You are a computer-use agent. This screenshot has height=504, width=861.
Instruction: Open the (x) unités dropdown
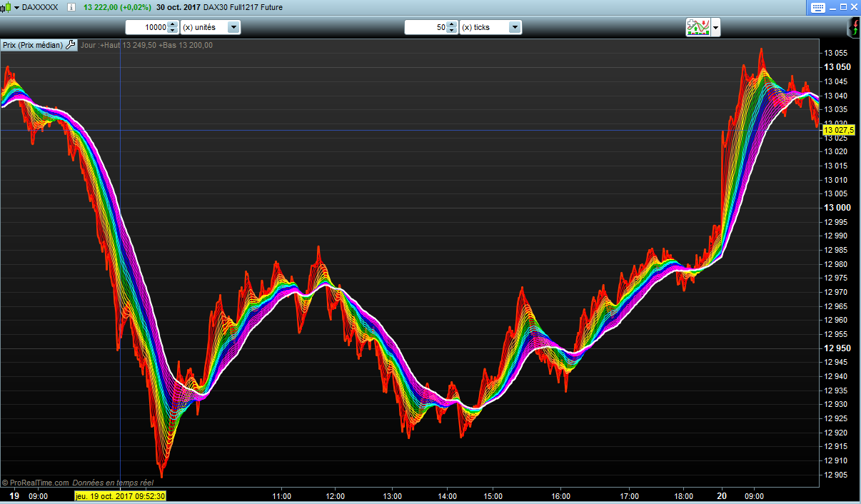233,27
